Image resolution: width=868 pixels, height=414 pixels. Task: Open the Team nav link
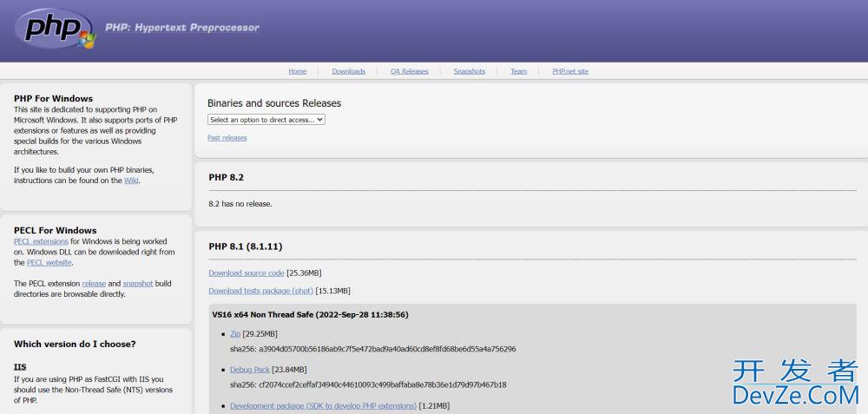click(518, 71)
